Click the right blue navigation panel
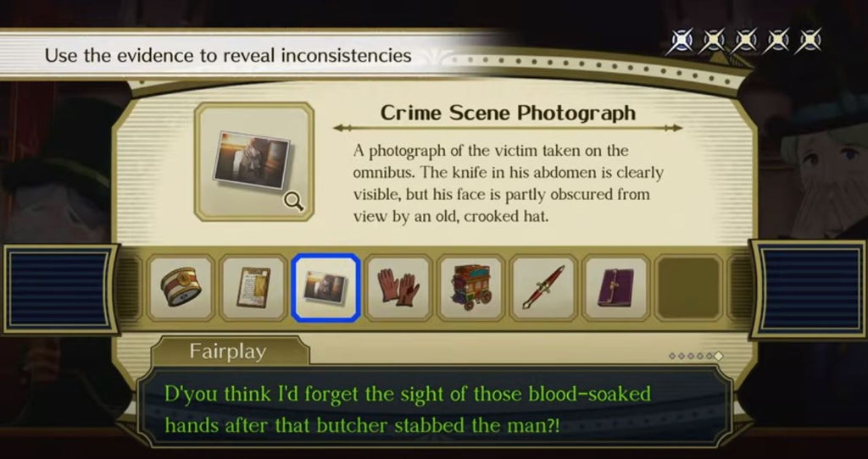Image resolution: width=868 pixels, height=459 pixels. coord(809,290)
